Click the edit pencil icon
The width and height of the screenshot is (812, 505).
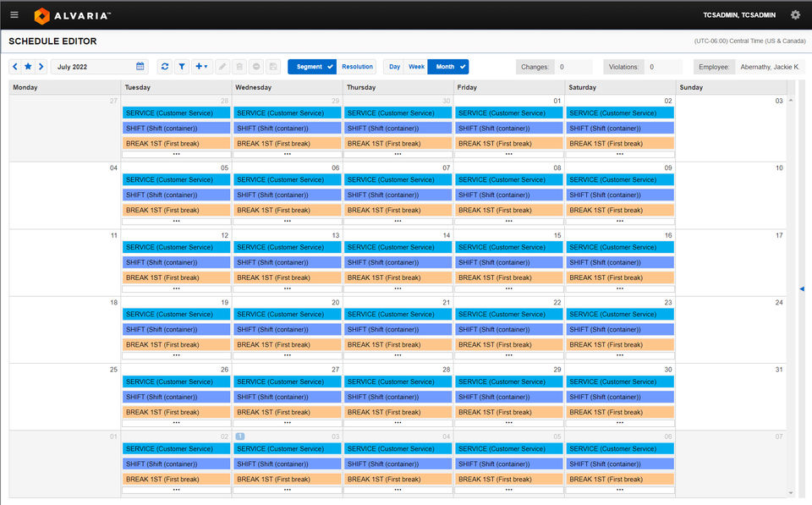222,66
